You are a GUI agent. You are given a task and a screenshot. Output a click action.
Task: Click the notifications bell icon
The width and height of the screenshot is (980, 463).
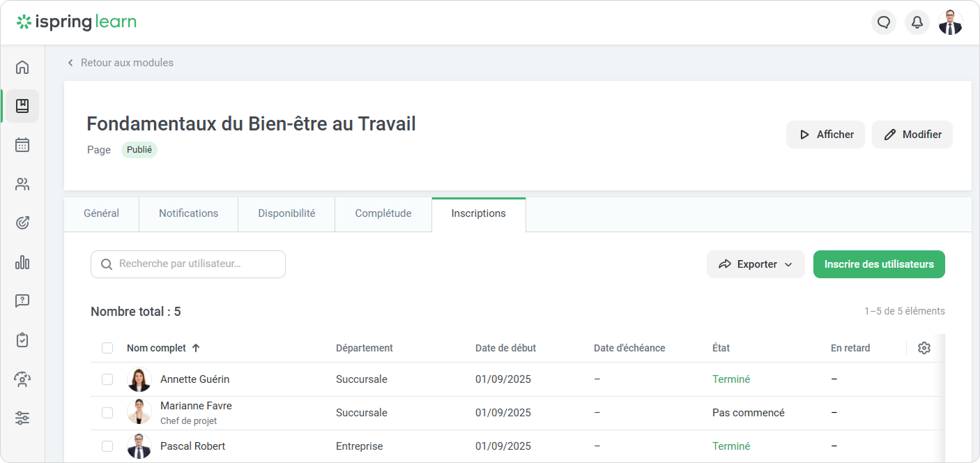coord(917,22)
